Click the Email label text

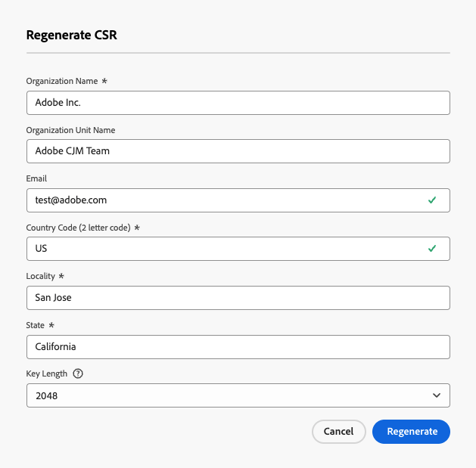click(36, 179)
